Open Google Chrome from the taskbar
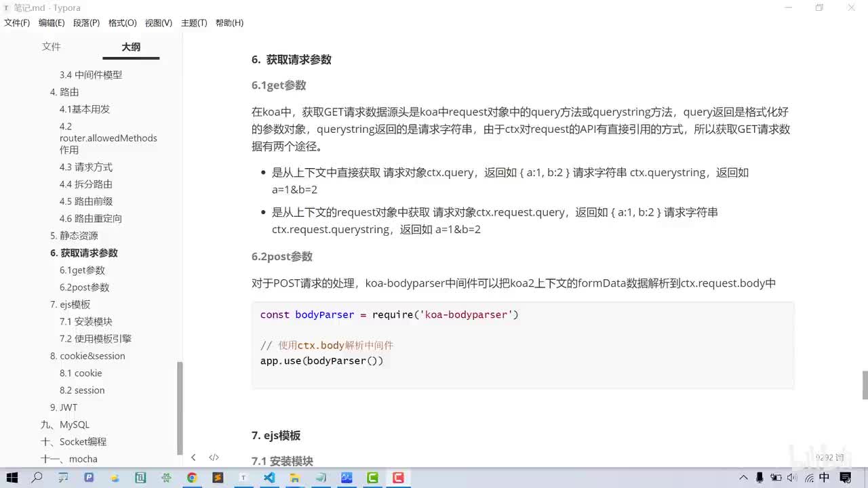This screenshot has width=868, height=488. pyautogui.click(x=192, y=478)
